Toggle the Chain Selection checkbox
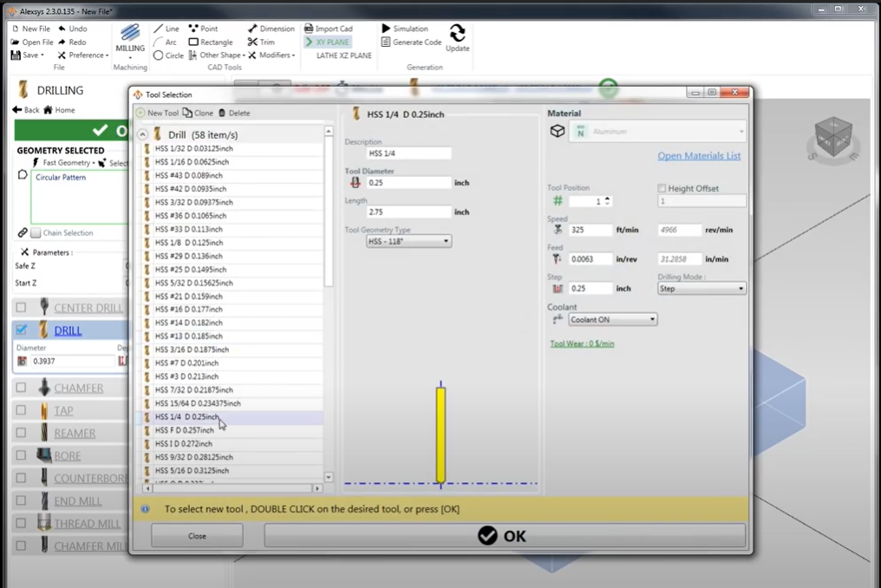Image resolution: width=881 pixels, height=588 pixels. (36, 232)
